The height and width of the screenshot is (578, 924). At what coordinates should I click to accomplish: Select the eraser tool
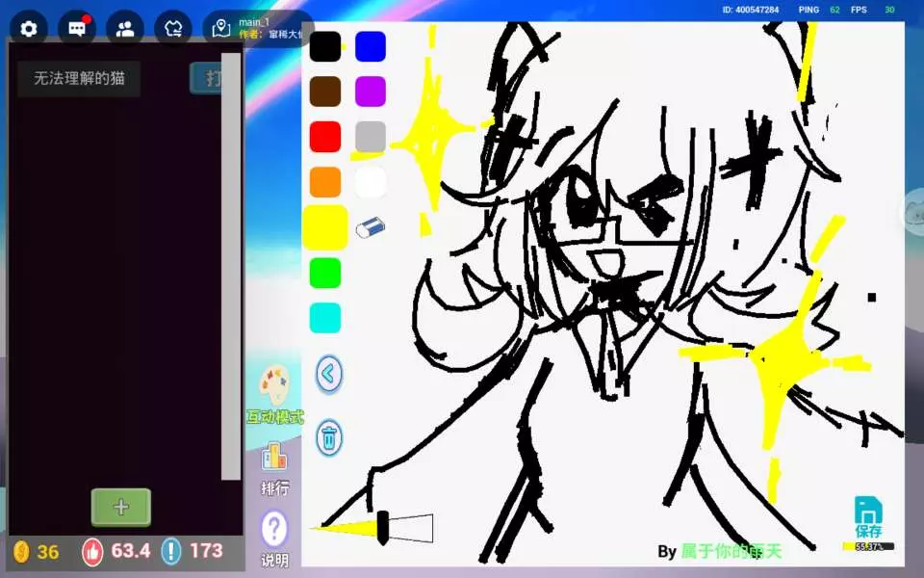click(x=370, y=227)
